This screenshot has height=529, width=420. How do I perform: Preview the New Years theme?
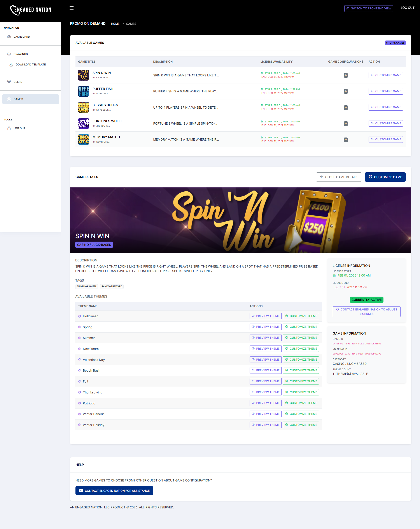[265, 348]
